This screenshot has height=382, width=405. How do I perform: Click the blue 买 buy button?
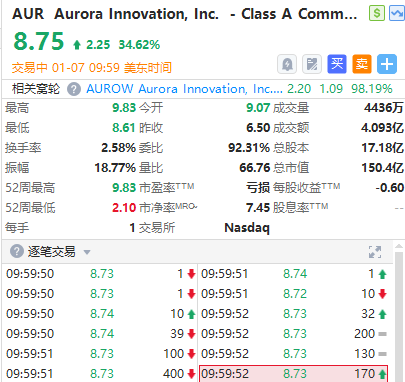coord(337,64)
